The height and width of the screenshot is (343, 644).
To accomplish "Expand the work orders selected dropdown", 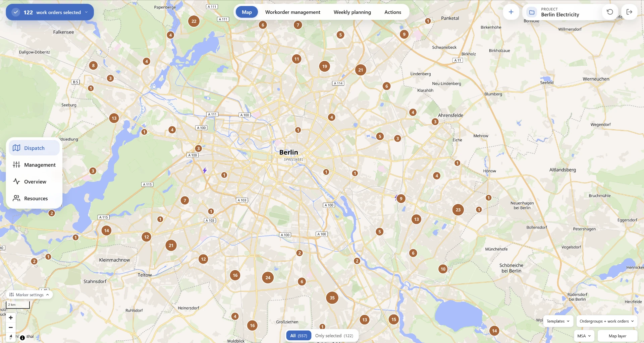I will [x=86, y=12].
